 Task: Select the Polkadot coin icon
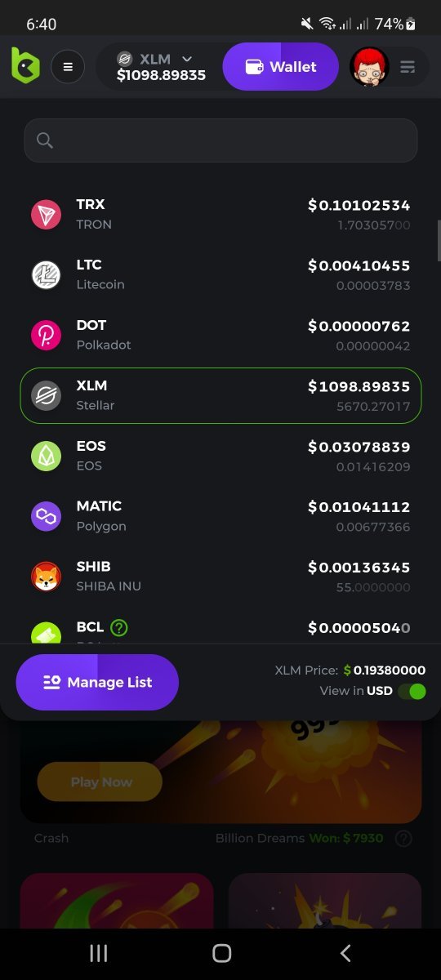47,335
